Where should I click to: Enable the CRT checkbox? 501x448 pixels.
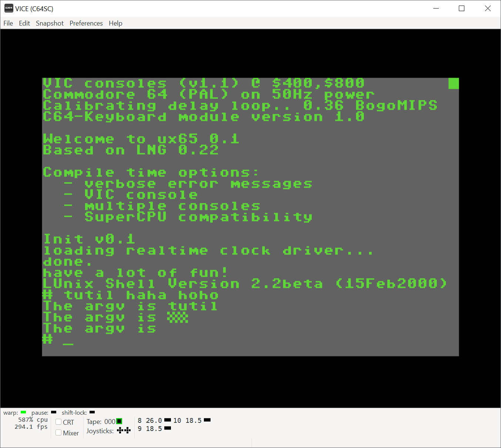[58, 422]
